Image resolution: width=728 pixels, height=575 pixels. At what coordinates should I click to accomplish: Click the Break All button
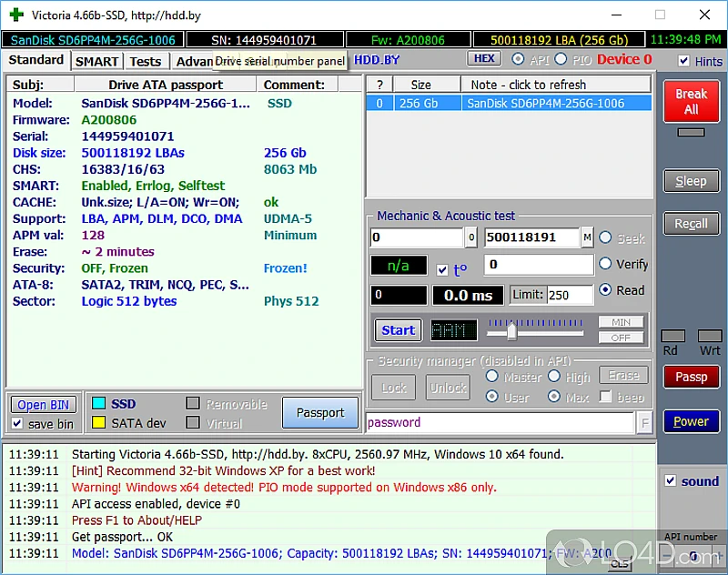pyautogui.click(x=691, y=101)
